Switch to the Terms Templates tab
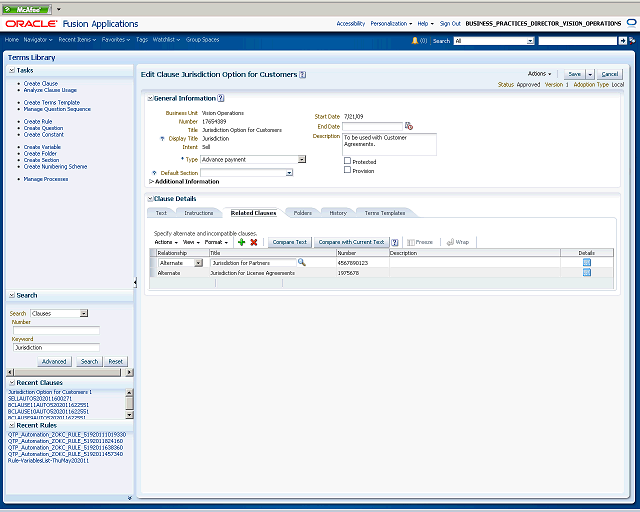The width and height of the screenshot is (640, 512). [x=385, y=213]
